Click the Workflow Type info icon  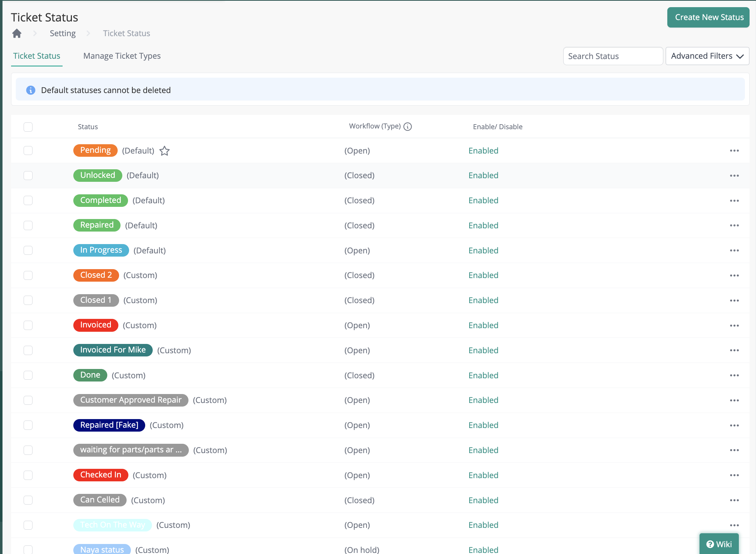pos(408,127)
